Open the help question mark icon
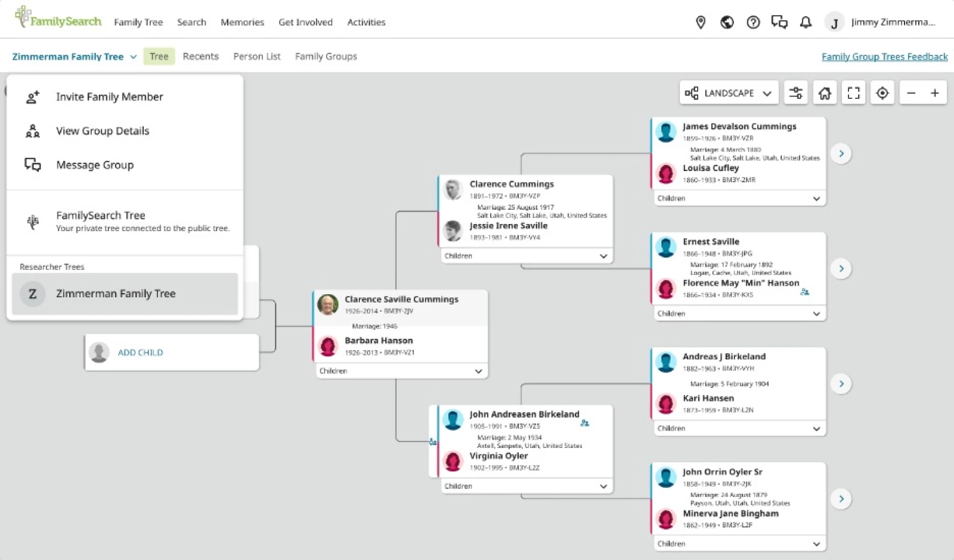Screen dimensions: 954x560 (753, 23)
